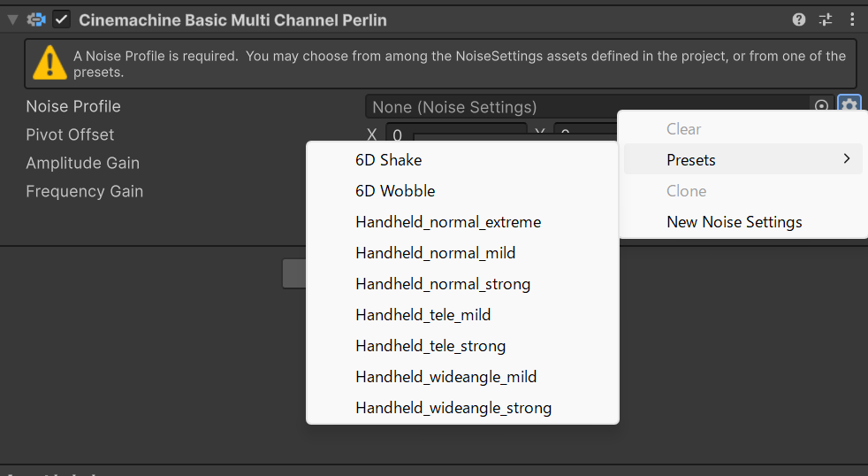Click the Noise Profile object picker circle
Viewport: 868px width, 476px height.
click(821, 105)
